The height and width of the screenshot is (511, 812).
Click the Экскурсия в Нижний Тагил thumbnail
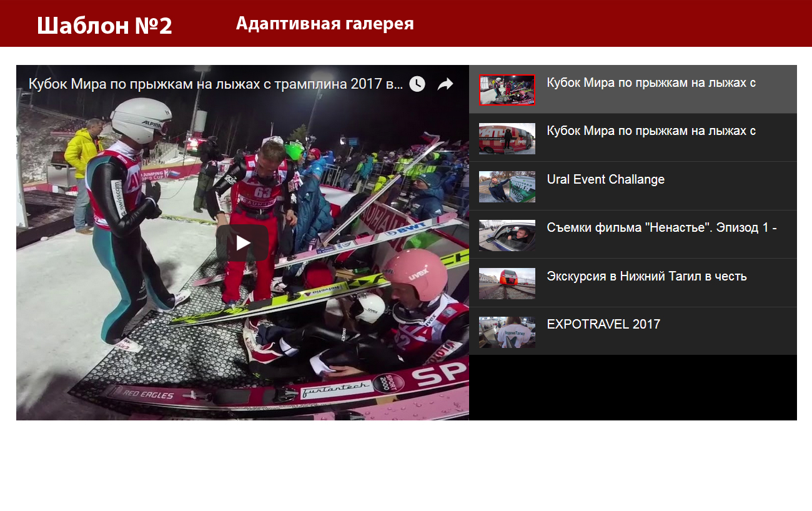pyautogui.click(x=507, y=283)
